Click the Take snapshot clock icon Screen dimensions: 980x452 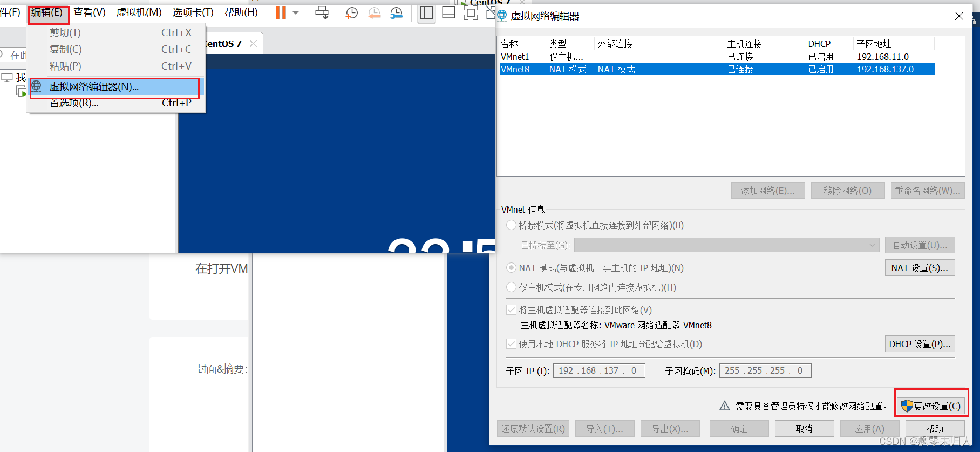click(351, 13)
